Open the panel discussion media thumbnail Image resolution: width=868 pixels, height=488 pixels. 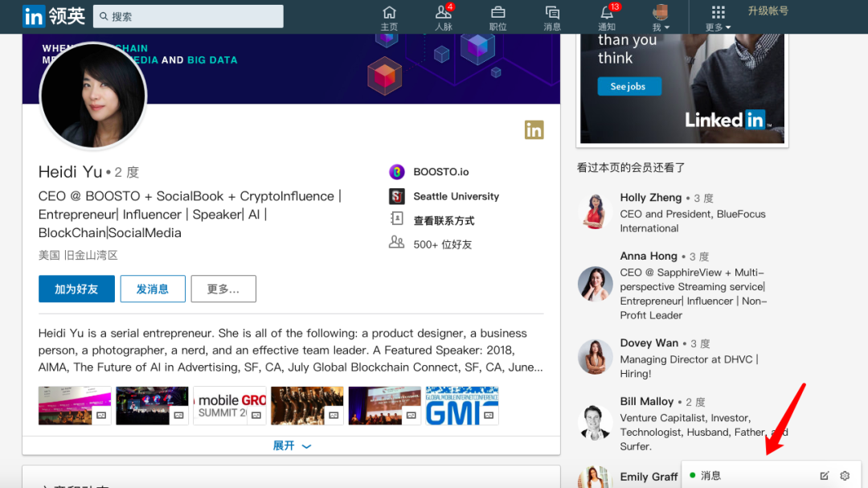(385, 405)
